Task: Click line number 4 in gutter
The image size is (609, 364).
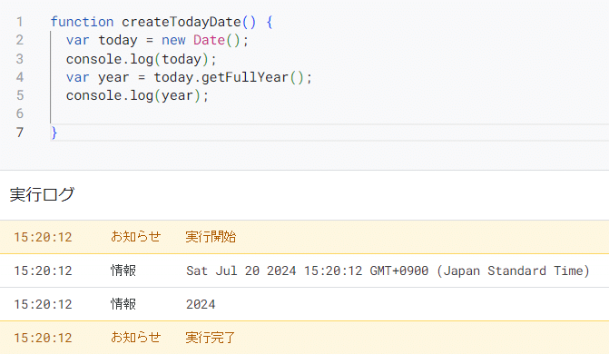Action: [x=19, y=77]
